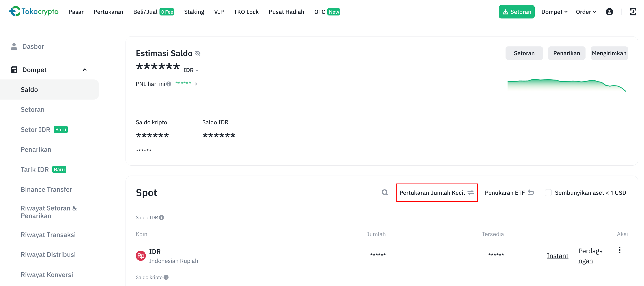Open the Perdagangan link for IDR
Viewport: 644px width, 286px height.
click(x=590, y=256)
